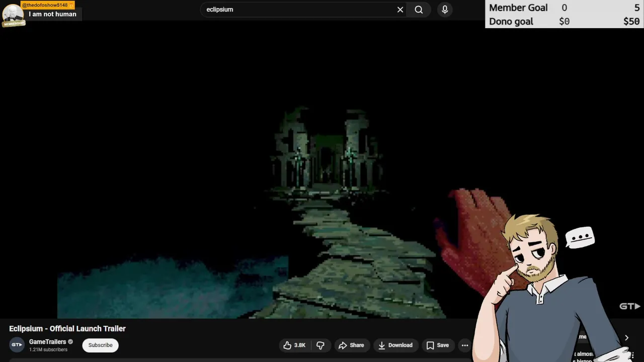Click the GT watermark in the video corner
The image size is (644, 362).
click(x=629, y=306)
